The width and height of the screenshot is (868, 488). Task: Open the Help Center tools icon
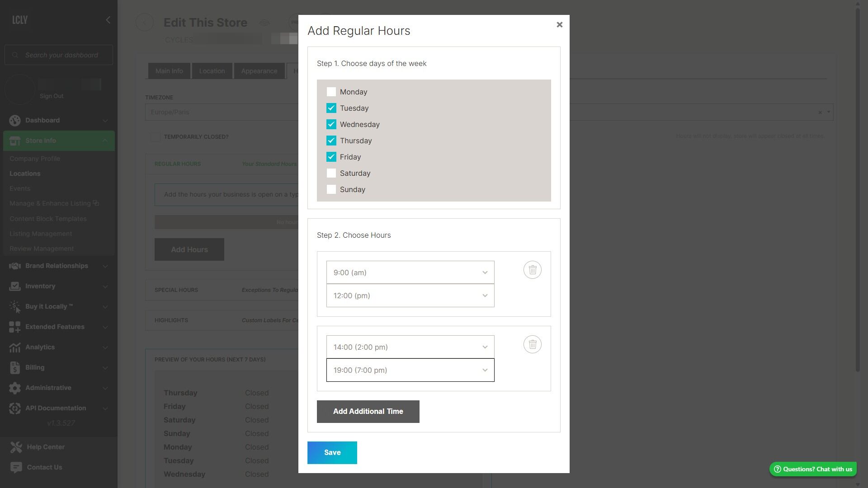pyautogui.click(x=16, y=447)
